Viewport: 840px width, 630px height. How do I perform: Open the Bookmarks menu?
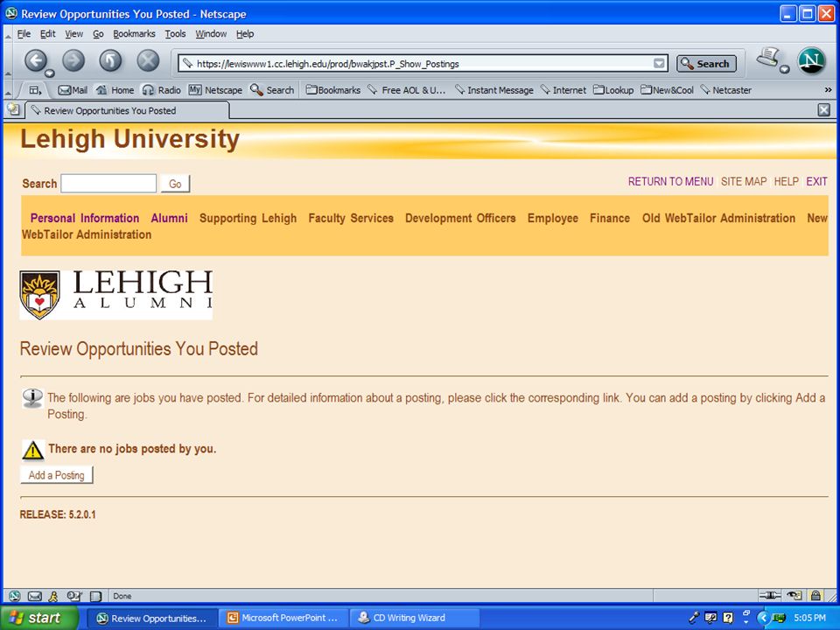click(x=134, y=34)
